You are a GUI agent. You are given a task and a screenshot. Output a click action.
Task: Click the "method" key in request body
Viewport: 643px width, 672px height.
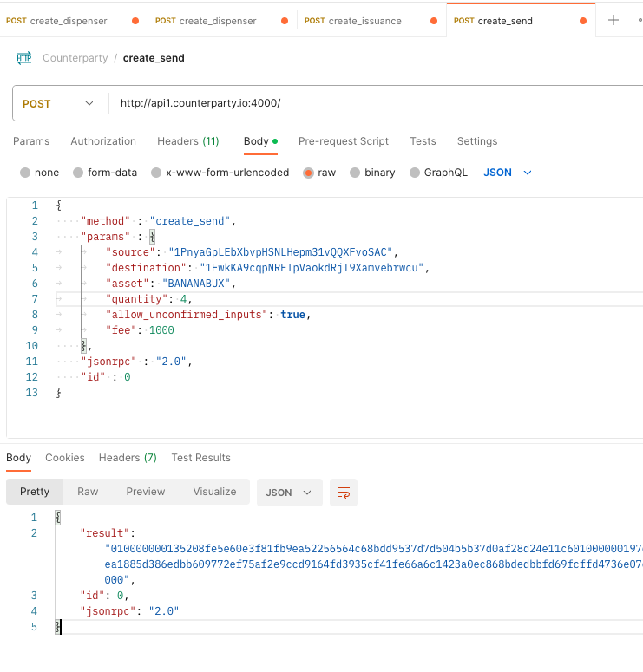tap(106, 221)
